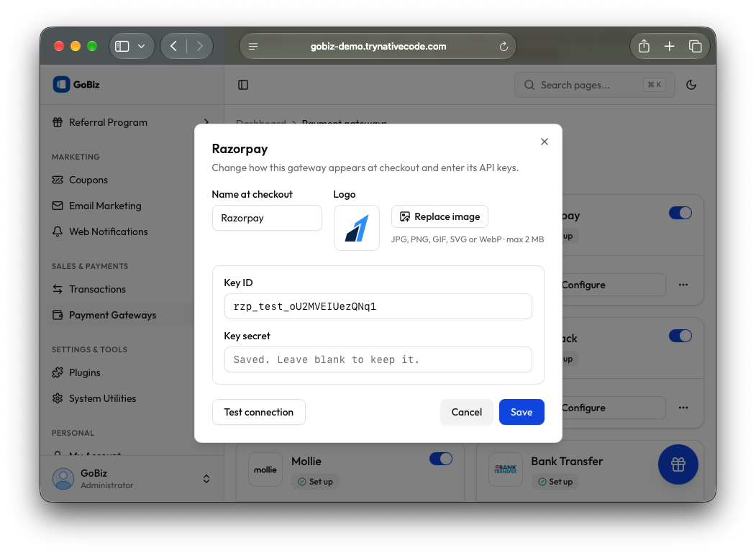Expand the Referral Program chevron
This screenshot has height=555, width=756.
tap(206, 122)
